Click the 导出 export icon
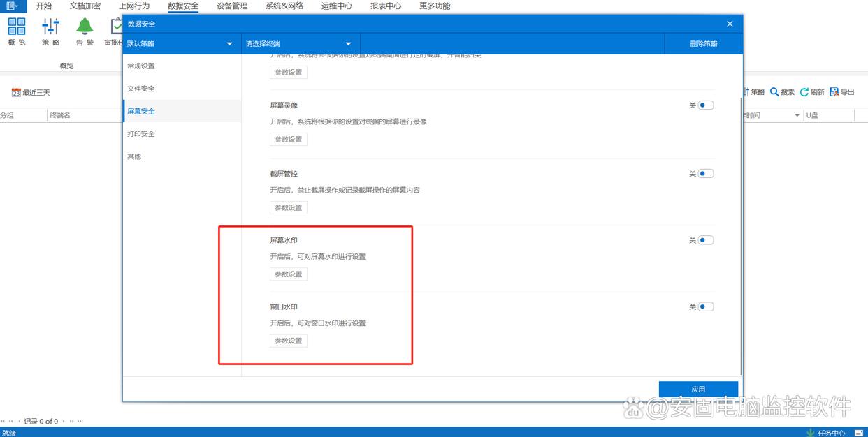 [834, 92]
